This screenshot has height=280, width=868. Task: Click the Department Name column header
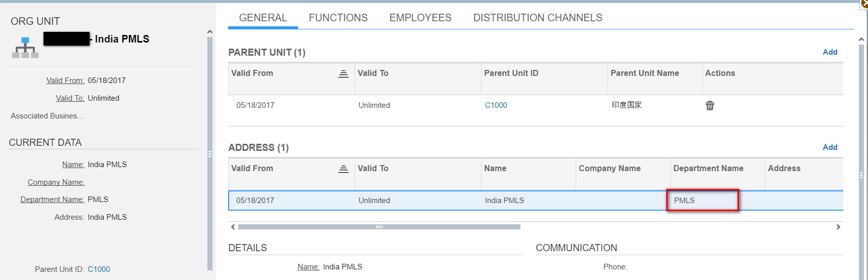coord(708,169)
